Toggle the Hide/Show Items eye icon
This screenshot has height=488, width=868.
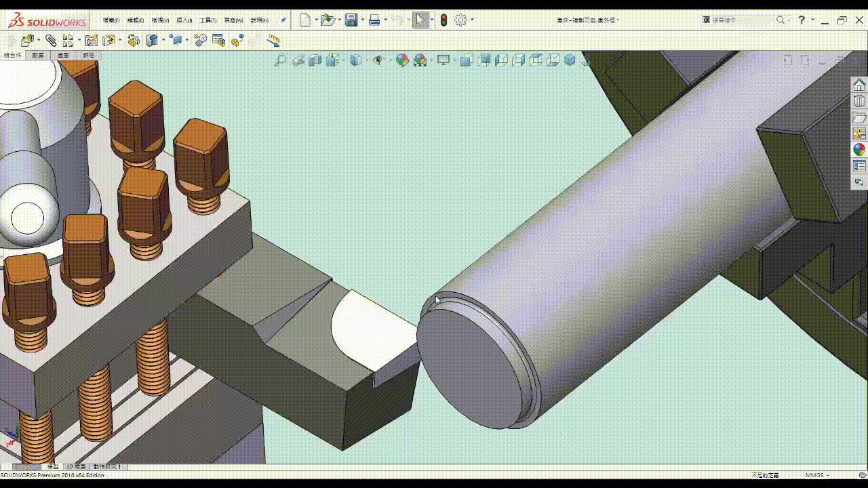(x=378, y=60)
